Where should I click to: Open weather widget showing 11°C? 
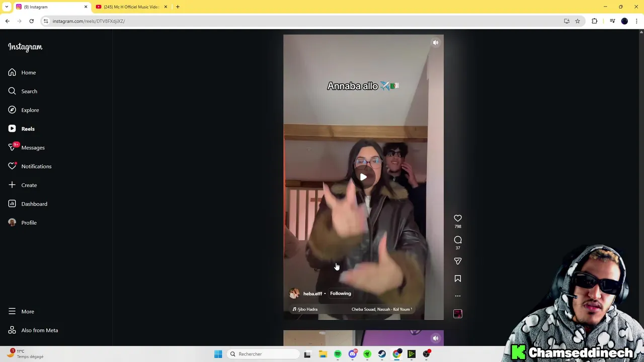(25, 354)
